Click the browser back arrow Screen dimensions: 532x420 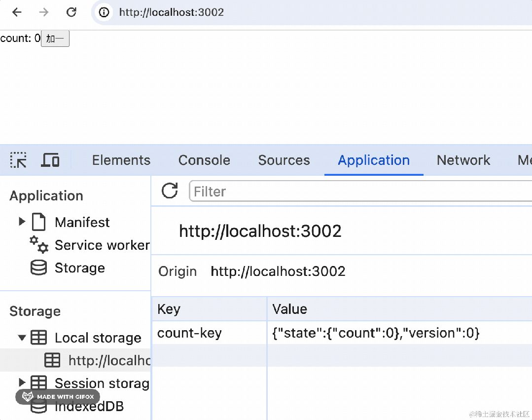(x=17, y=12)
